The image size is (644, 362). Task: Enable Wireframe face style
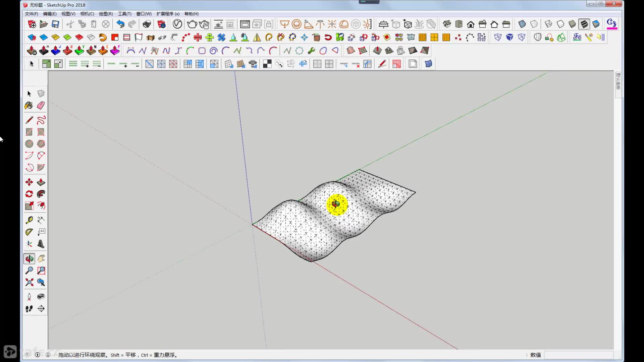[x=548, y=24]
